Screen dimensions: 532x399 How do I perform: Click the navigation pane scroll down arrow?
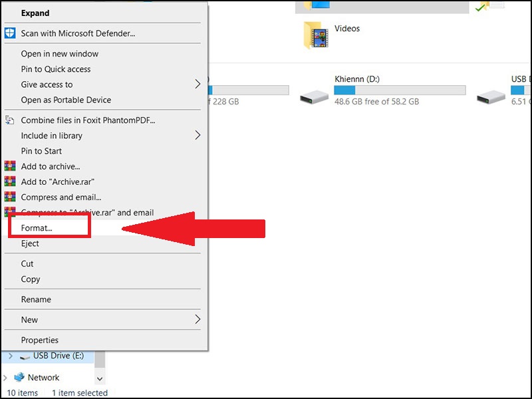pos(100,378)
